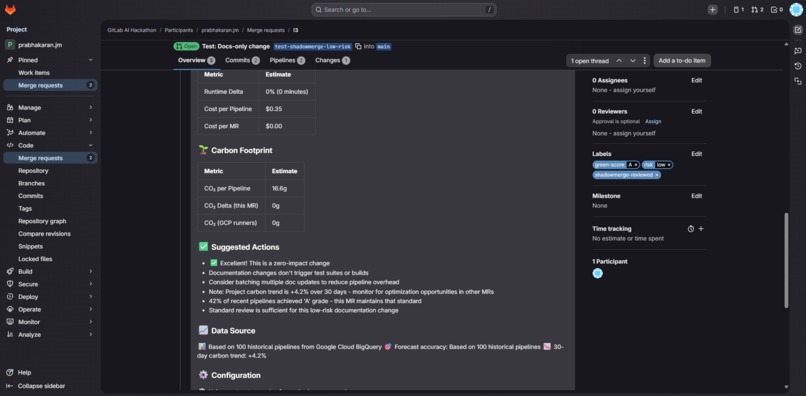Click the participant avatar
The width and height of the screenshot is (806, 396).
(597, 273)
